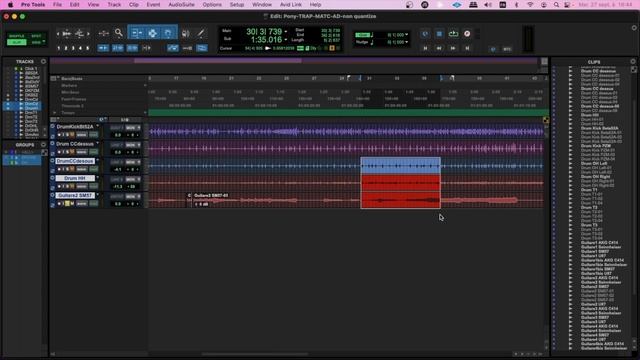
Task: Click the Record transport button
Action: pos(467,34)
